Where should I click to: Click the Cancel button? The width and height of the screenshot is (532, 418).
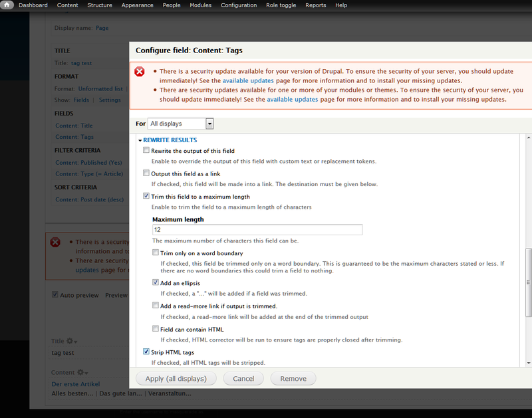pyautogui.click(x=243, y=379)
